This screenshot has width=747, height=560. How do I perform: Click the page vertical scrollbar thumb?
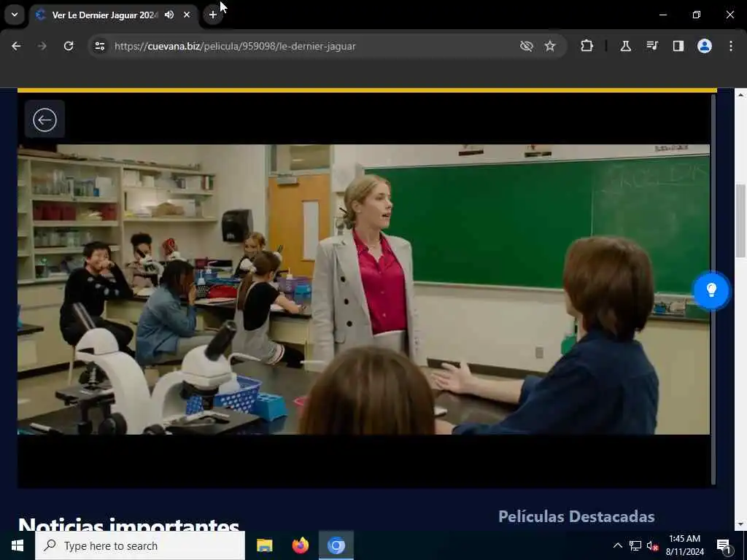click(740, 221)
